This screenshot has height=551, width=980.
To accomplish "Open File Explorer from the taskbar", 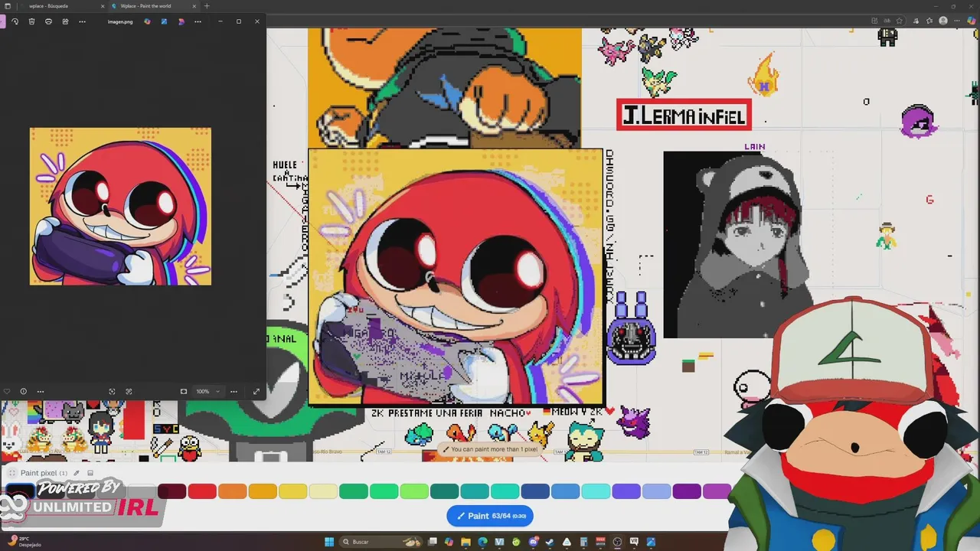I will pos(465,542).
